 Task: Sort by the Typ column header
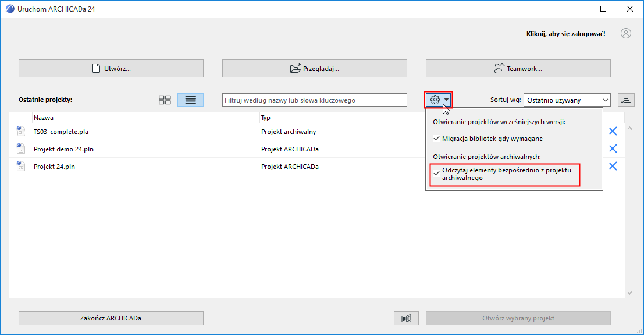tap(266, 118)
